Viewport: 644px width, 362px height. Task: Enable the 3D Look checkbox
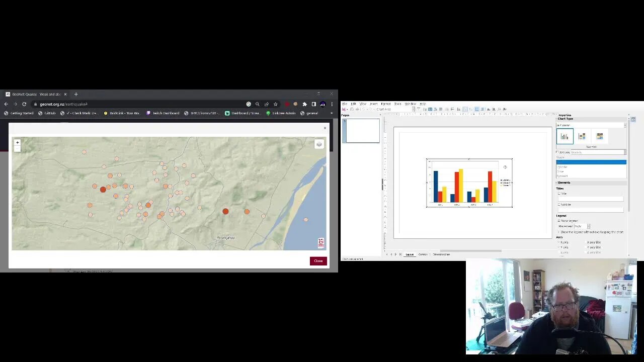coord(557,152)
